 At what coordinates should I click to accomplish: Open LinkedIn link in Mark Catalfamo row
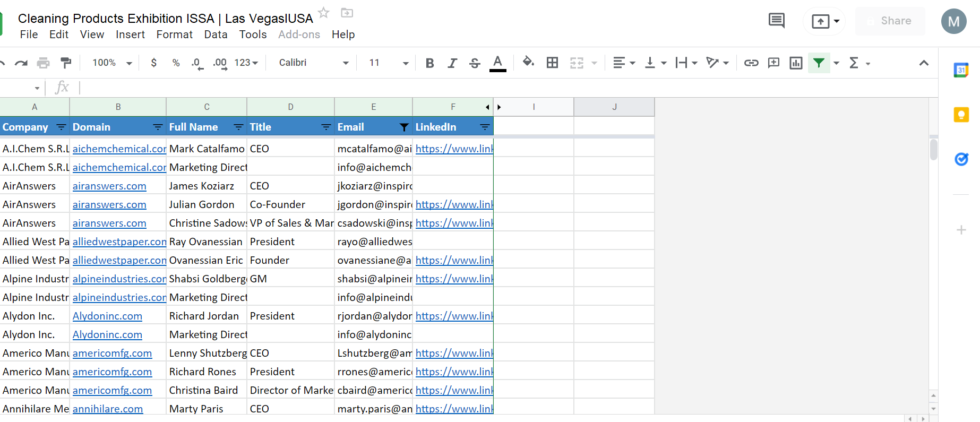pyautogui.click(x=454, y=149)
